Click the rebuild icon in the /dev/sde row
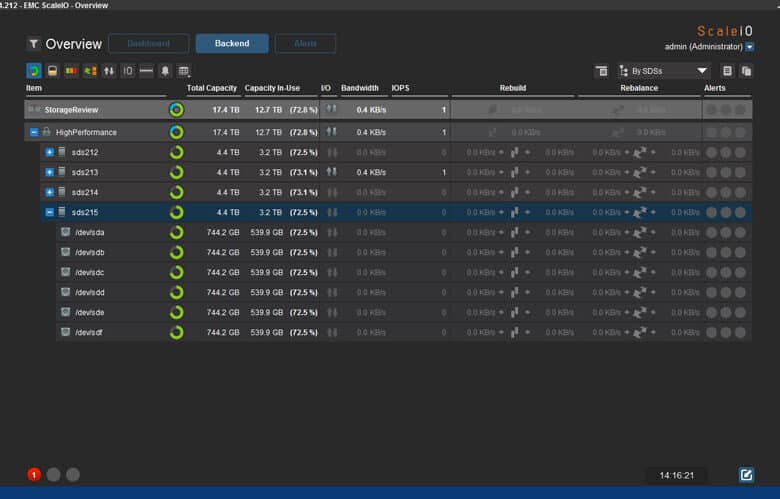This screenshot has height=499, width=780. click(x=514, y=312)
